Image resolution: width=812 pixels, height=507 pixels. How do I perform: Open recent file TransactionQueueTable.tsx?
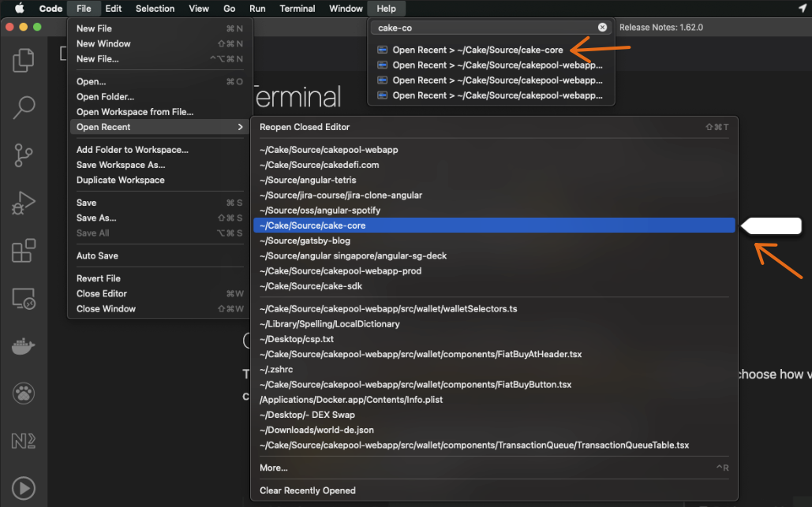(x=494, y=445)
